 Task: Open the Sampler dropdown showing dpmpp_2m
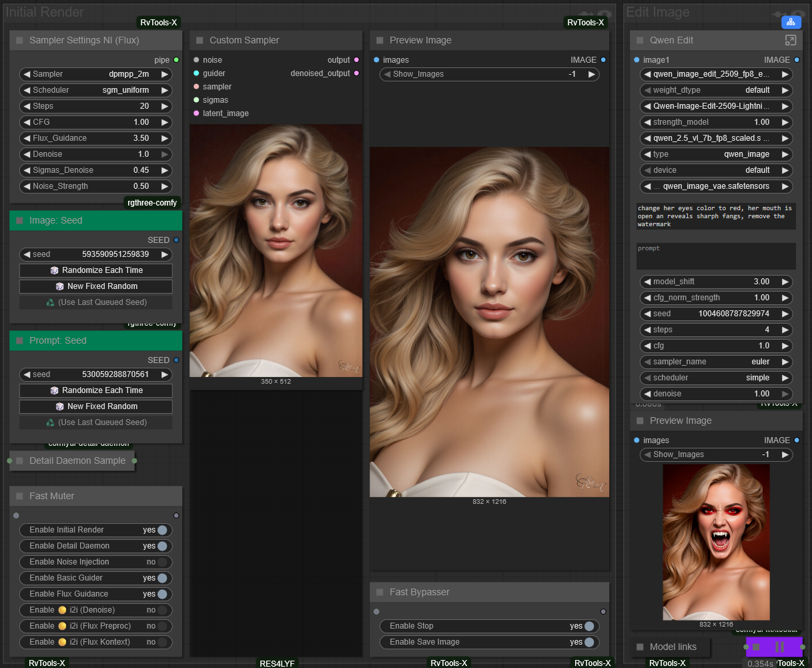click(95, 74)
